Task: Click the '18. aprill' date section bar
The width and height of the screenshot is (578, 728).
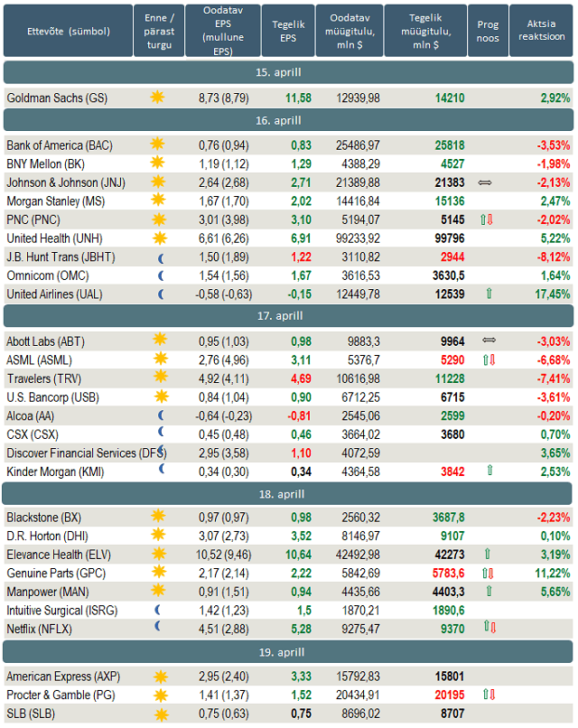Action: coord(287,494)
